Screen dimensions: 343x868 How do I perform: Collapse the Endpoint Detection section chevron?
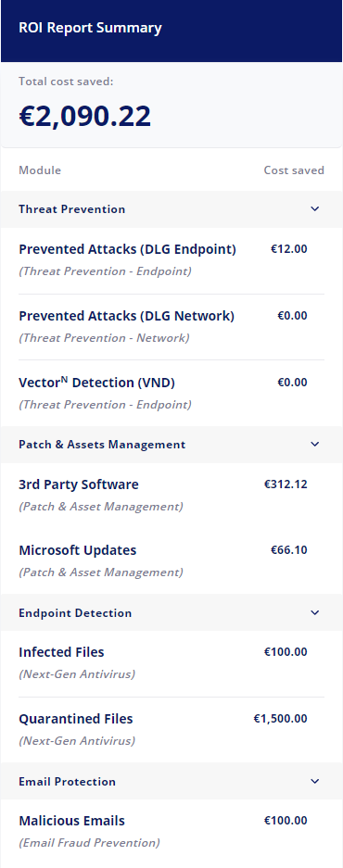(x=315, y=612)
